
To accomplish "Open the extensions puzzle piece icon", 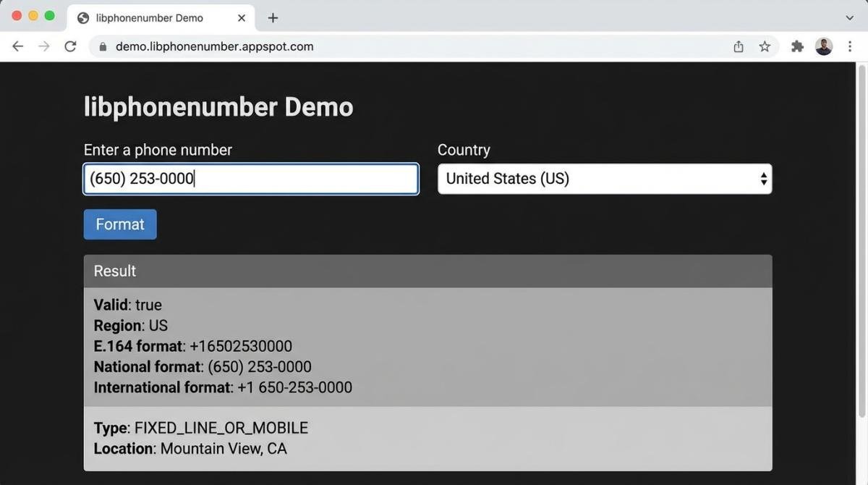I will click(797, 46).
